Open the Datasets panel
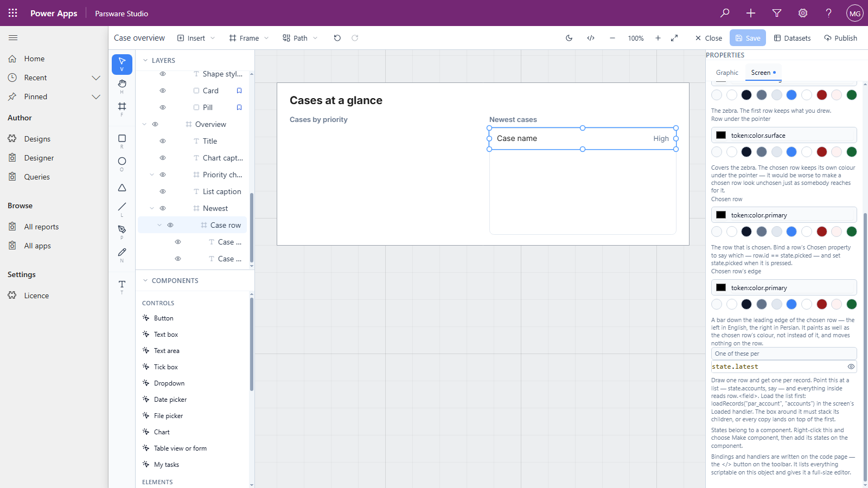 (x=792, y=38)
